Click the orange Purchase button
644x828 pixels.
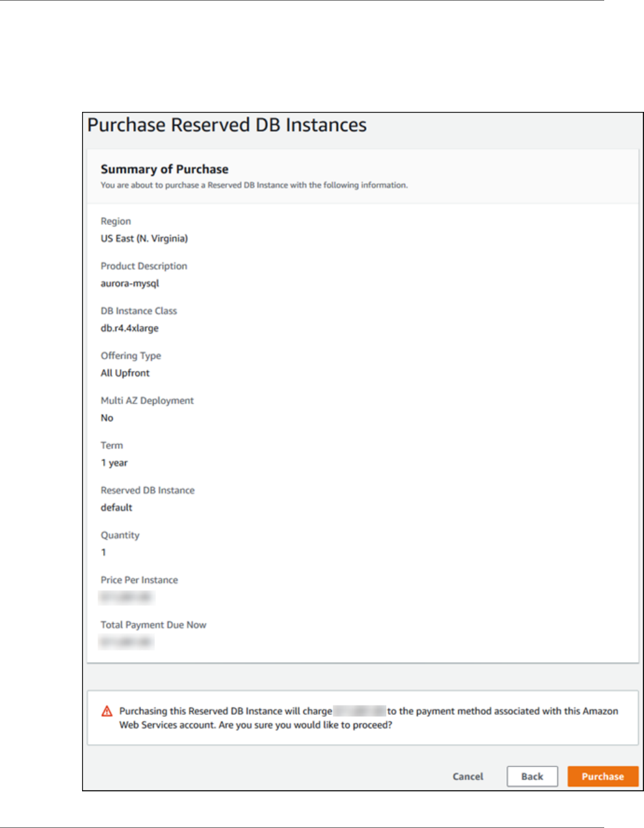tap(602, 776)
